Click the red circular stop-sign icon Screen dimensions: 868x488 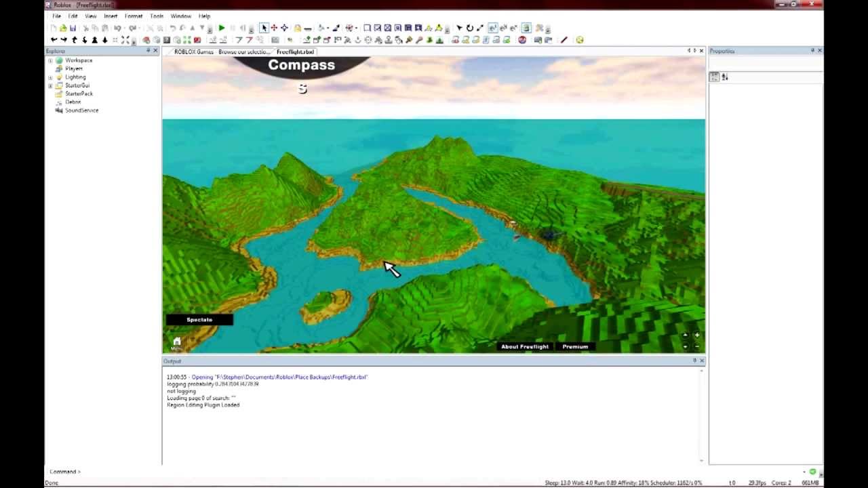(522, 40)
